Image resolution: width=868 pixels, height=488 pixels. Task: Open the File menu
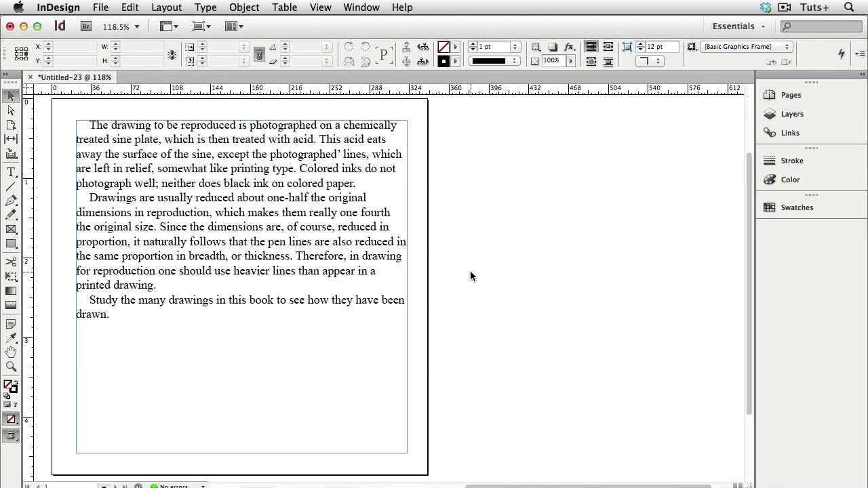pos(100,7)
